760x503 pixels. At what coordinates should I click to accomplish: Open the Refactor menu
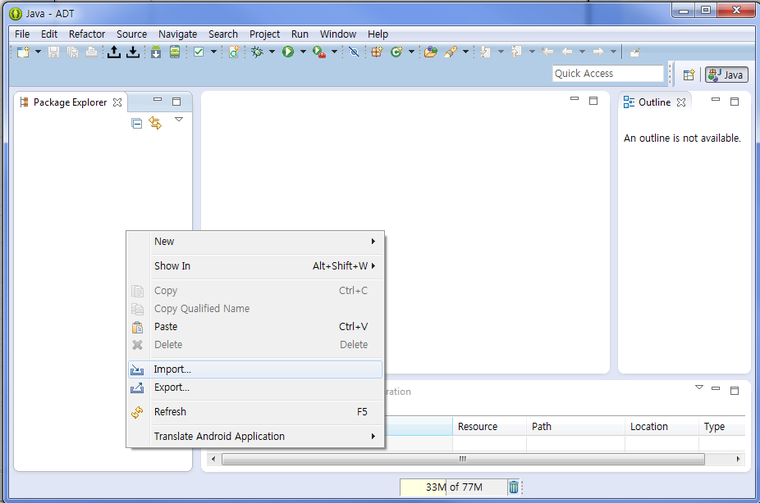pos(87,34)
